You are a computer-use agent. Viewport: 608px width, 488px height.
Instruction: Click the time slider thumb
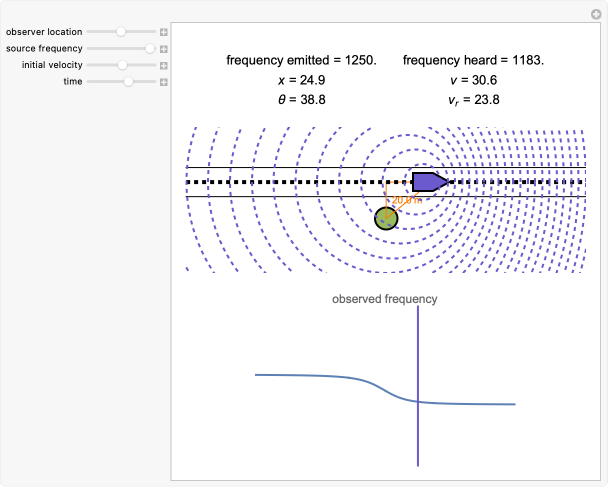(x=128, y=81)
